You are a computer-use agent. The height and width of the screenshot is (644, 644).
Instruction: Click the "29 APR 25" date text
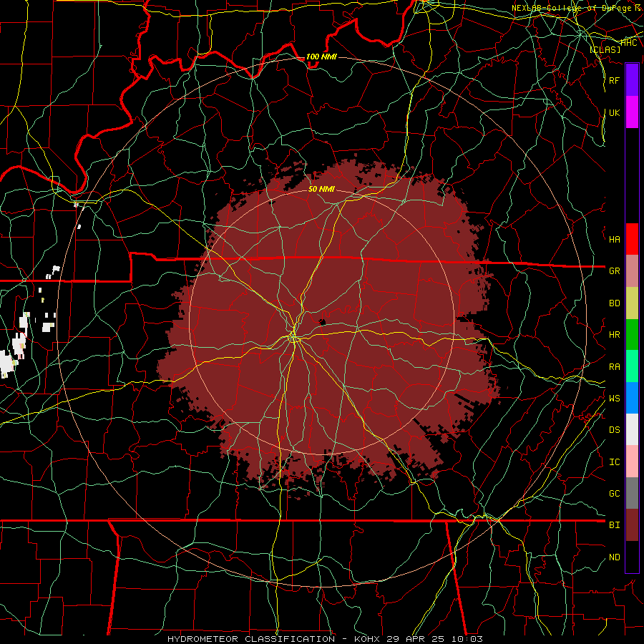click(416, 639)
